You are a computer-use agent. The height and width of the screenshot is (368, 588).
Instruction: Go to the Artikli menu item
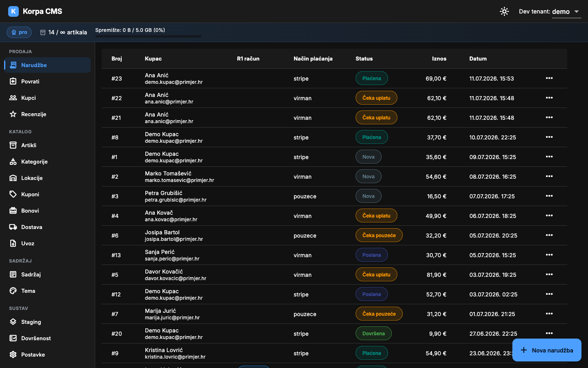click(47, 145)
